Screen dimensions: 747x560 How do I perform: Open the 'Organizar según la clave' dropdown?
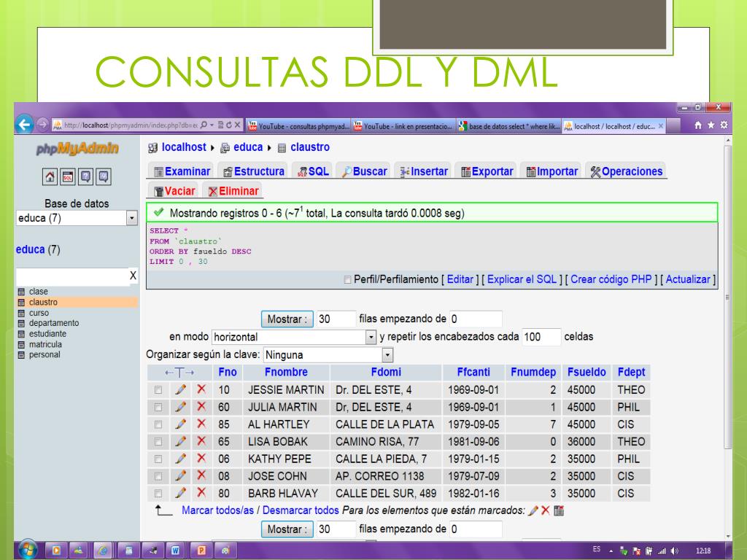(x=328, y=355)
